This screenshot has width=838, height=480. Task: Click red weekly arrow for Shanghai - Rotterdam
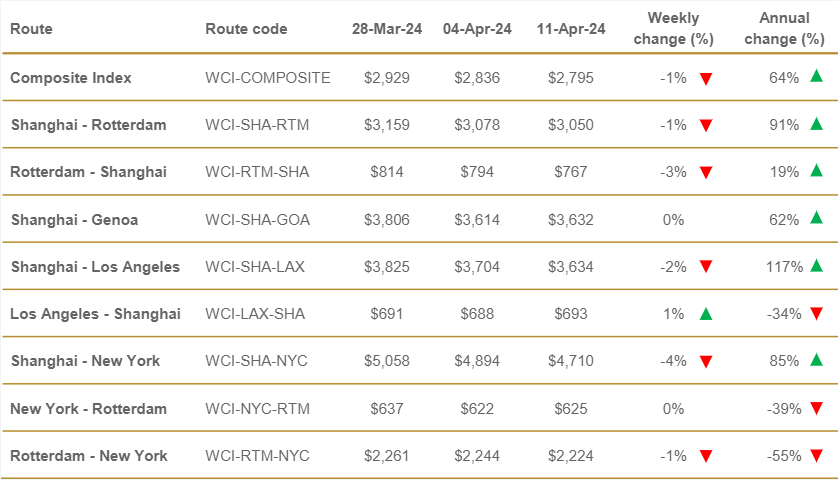(x=706, y=125)
